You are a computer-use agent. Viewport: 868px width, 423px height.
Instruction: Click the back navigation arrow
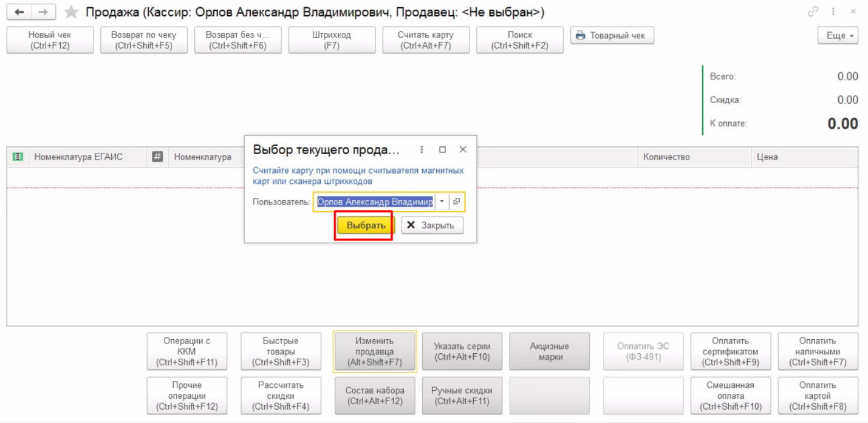[x=19, y=12]
